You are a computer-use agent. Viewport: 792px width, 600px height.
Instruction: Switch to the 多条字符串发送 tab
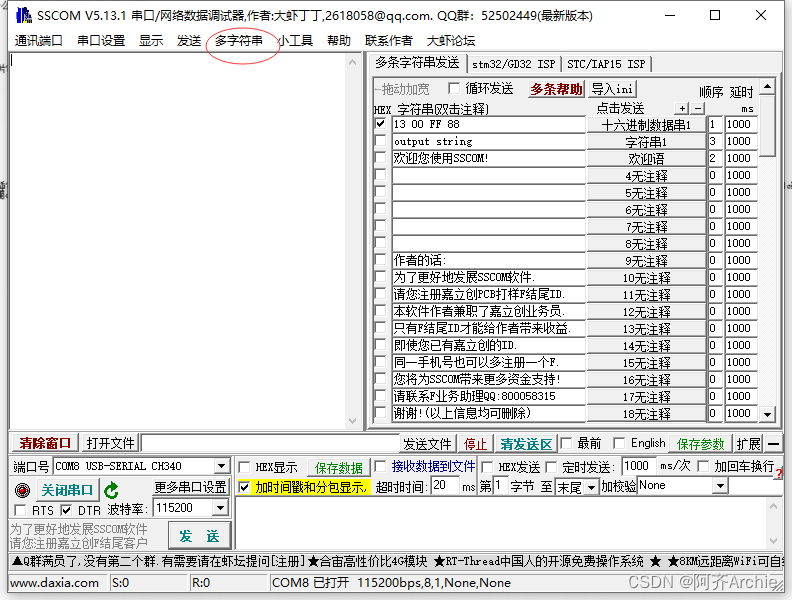pyautogui.click(x=417, y=63)
